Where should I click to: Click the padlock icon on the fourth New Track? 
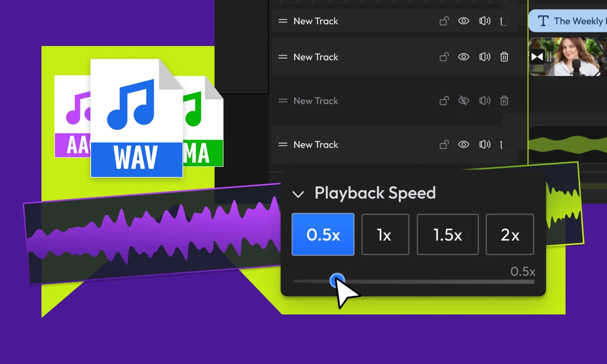pyautogui.click(x=444, y=145)
